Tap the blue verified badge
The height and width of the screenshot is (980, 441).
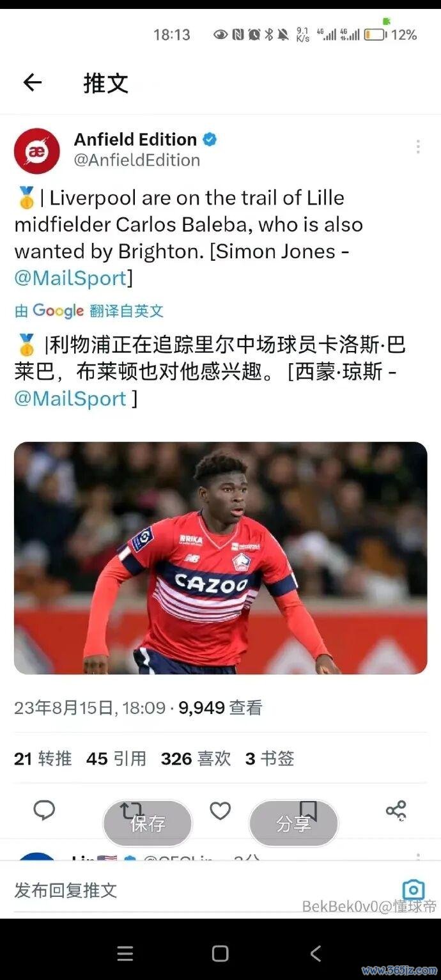pos(210,139)
